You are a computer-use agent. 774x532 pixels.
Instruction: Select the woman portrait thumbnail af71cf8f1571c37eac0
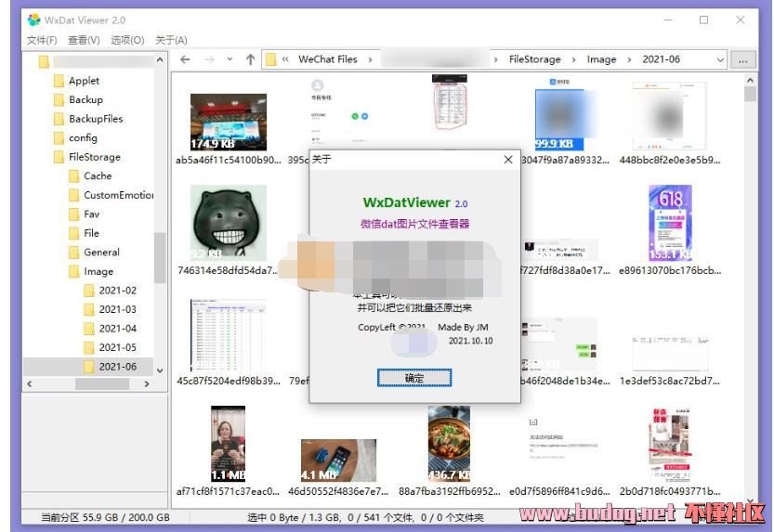pyautogui.click(x=228, y=444)
